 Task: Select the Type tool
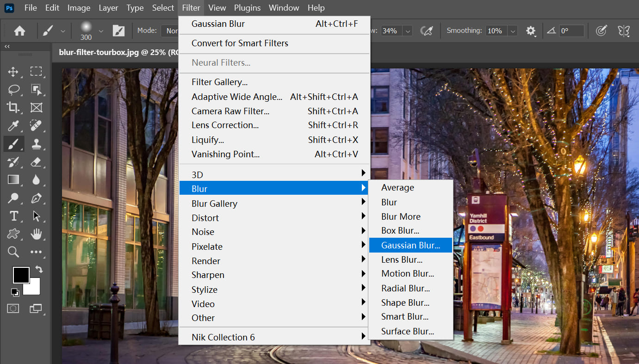point(13,216)
